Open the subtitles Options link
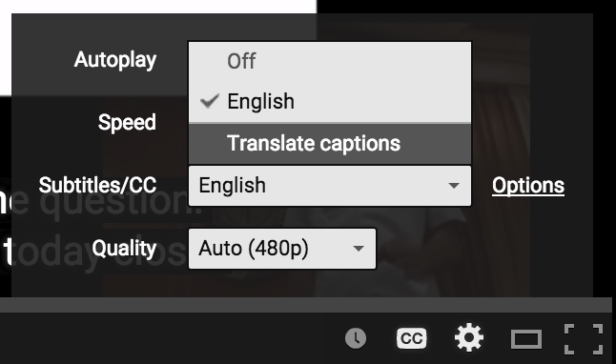The height and width of the screenshot is (364, 616). pyautogui.click(x=528, y=186)
